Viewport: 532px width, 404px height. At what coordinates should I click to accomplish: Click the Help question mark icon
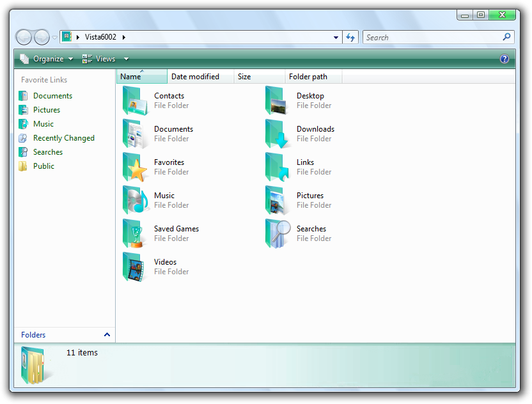tap(505, 59)
